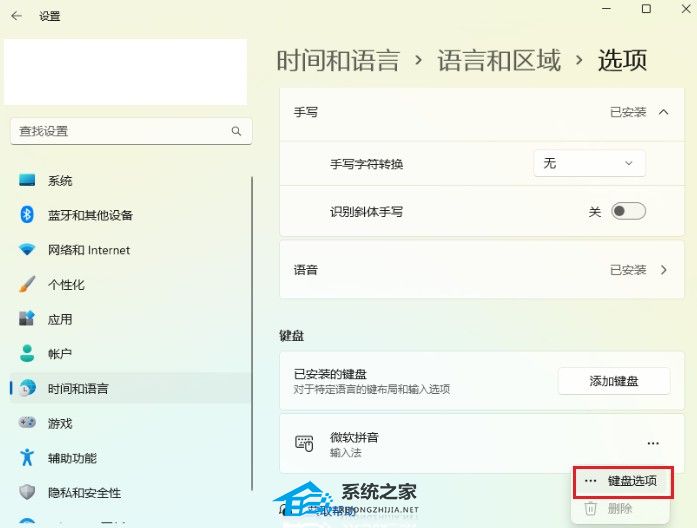
Task: Open 系统 settings from sidebar
Action: coord(60,181)
